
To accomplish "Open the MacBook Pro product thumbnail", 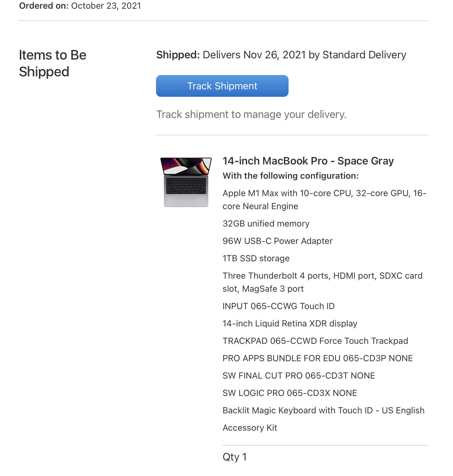I will (x=186, y=182).
